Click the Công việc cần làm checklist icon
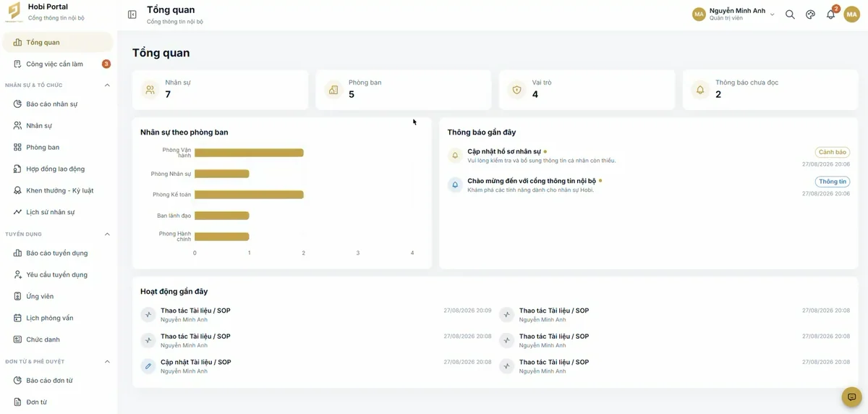 point(18,64)
